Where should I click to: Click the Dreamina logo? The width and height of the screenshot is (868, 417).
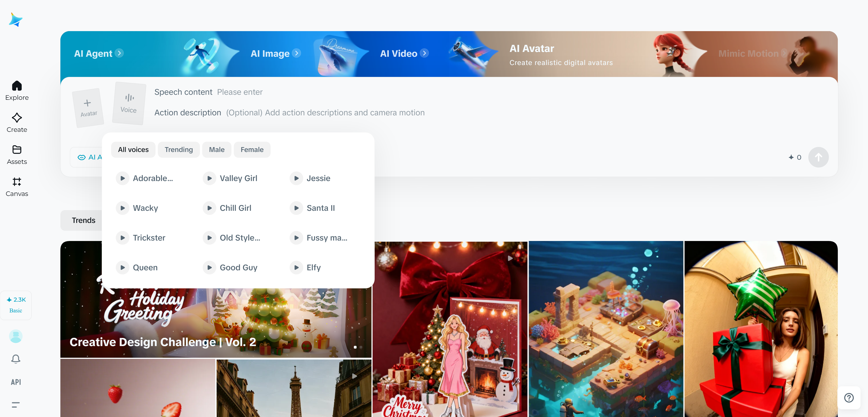point(16,19)
